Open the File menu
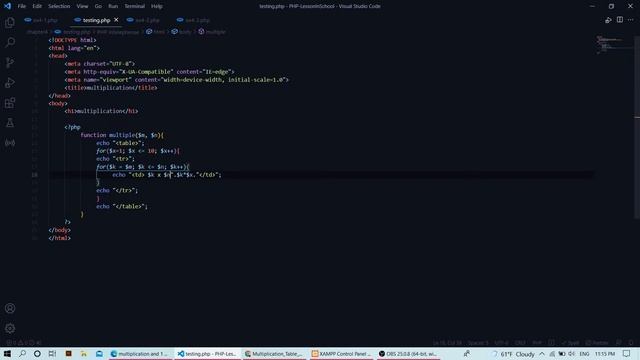The width and height of the screenshot is (640, 360). [x=22, y=6]
